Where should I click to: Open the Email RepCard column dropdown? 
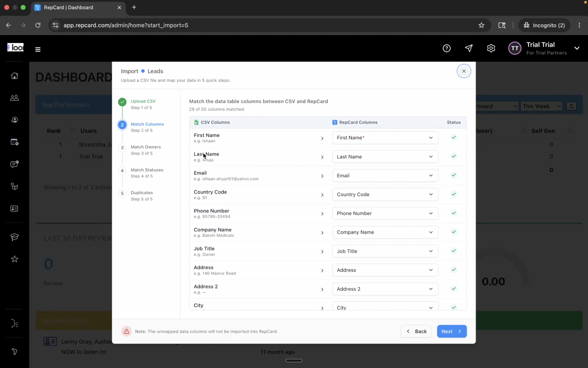tap(385, 176)
